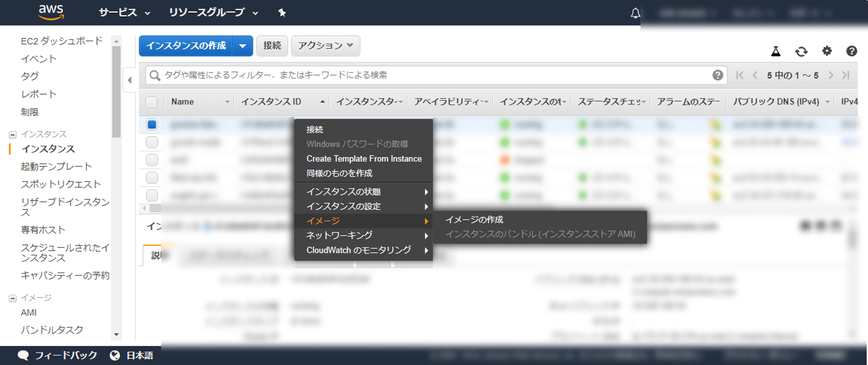The height and width of the screenshot is (365, 868).
Task: Check the fourth instance row checkbox
Action: point(152,178)
